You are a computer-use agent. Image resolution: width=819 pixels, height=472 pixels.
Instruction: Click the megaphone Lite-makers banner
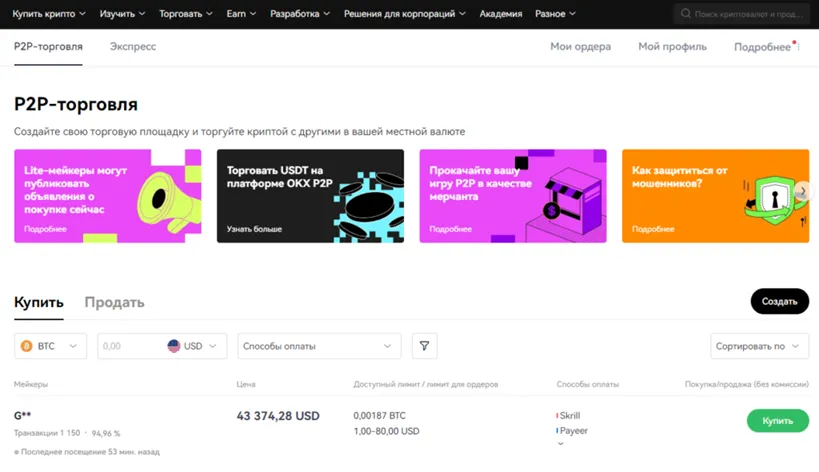click(107, 196)
